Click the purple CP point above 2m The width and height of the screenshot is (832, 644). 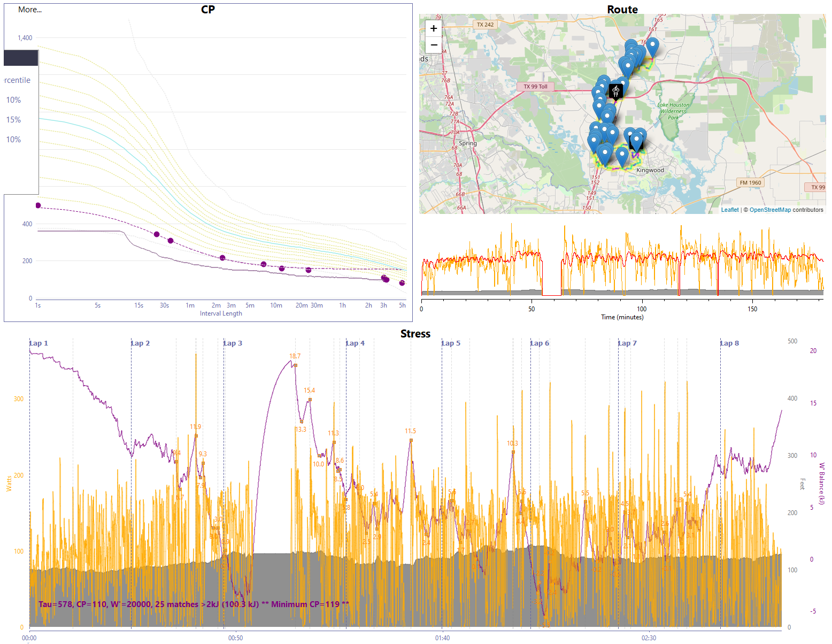[x=222, y=258]
